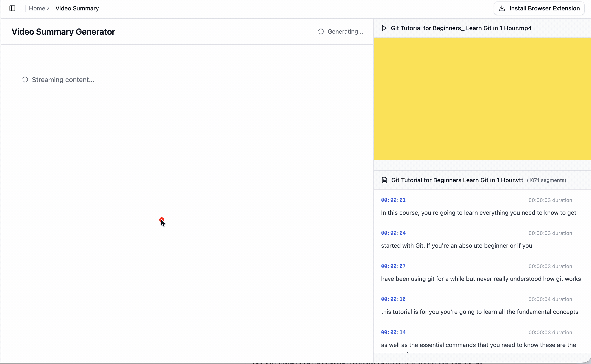Click the 1071 segments label
The image size is (591, 364).
[x=547, y=180]
